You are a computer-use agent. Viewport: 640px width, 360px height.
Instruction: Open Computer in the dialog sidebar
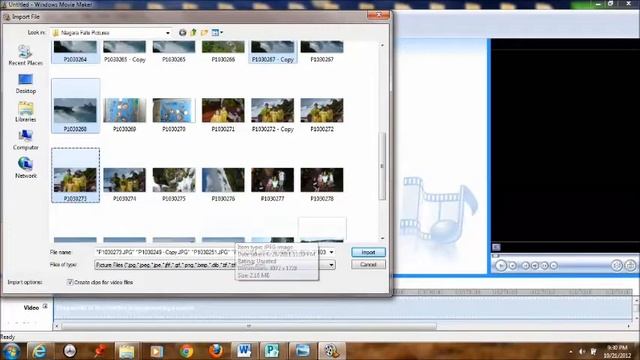click(25, 140)
